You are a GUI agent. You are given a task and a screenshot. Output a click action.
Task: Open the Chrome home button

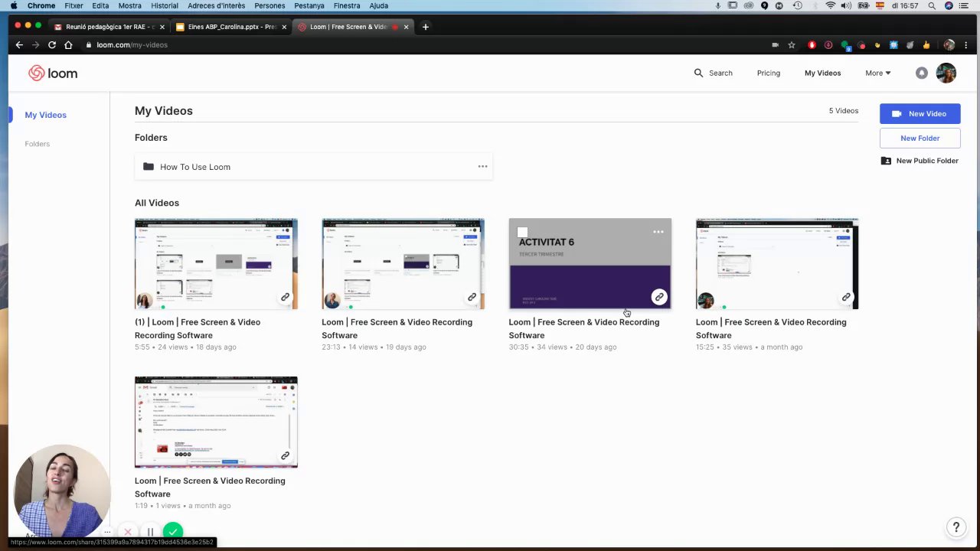68,45
